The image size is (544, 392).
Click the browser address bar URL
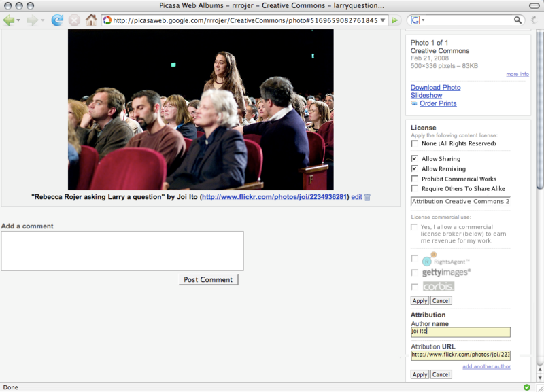coord(245,20)
